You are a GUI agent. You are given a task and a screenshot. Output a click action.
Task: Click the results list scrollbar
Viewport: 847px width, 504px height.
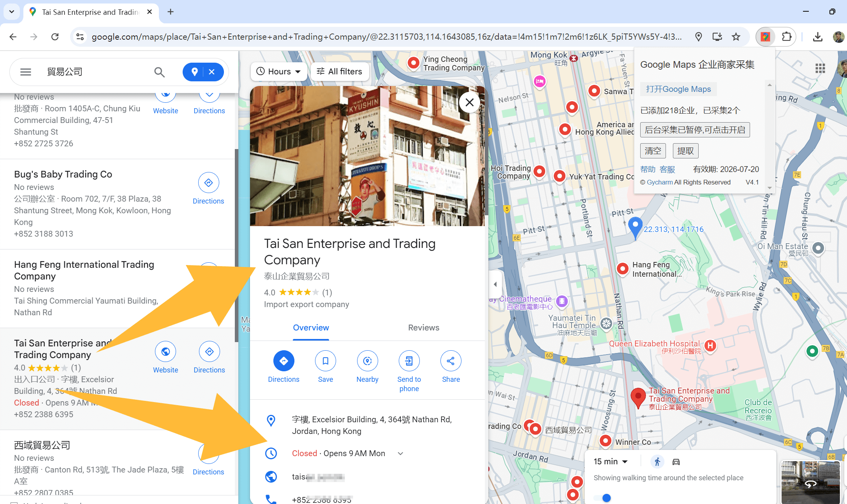point(236,245)
